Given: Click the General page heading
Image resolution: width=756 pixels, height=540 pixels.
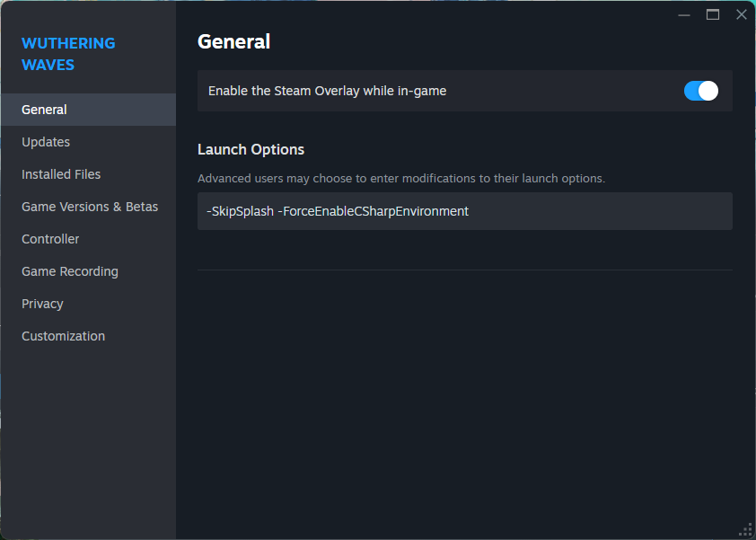Looking at the screenshot, I should (x=233, y=41).
